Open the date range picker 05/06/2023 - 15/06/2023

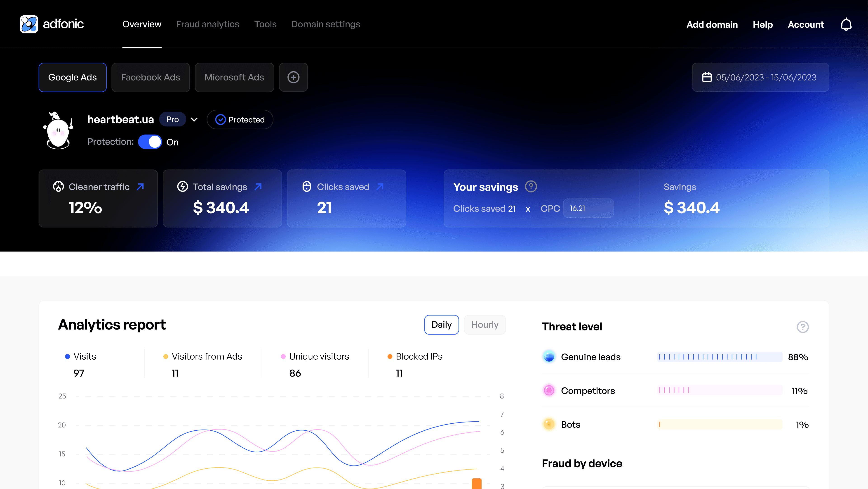coord(760,77)
